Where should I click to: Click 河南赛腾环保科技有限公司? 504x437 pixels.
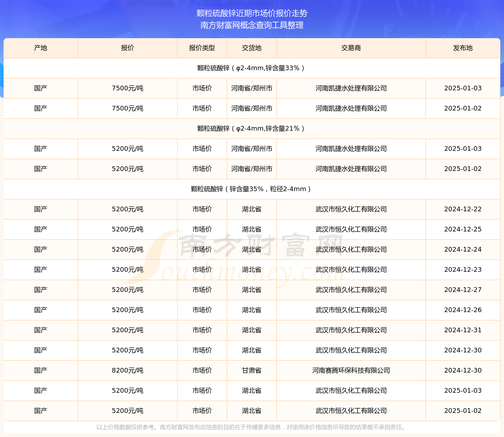[351, 370]
